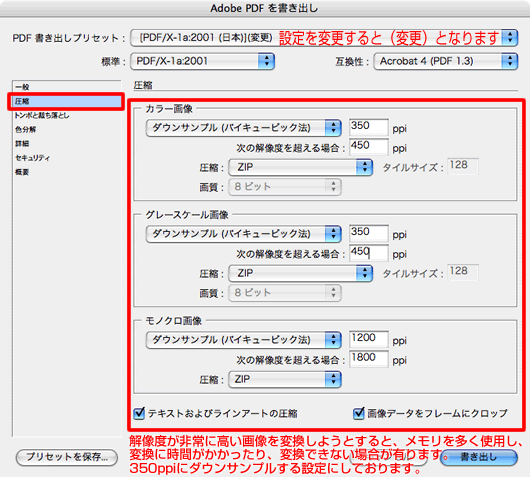Click モノクロ画像 1200 ppi resolution field
530x477 pixels.
[x=369, y=339]
